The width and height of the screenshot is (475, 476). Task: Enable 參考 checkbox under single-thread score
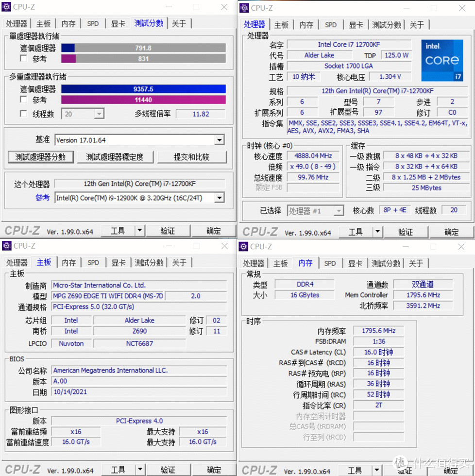(x=23, y=58)
